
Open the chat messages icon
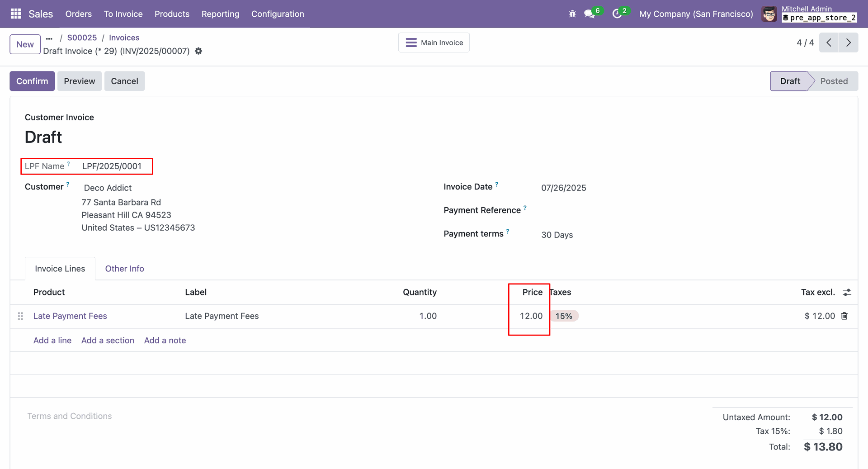589,14
